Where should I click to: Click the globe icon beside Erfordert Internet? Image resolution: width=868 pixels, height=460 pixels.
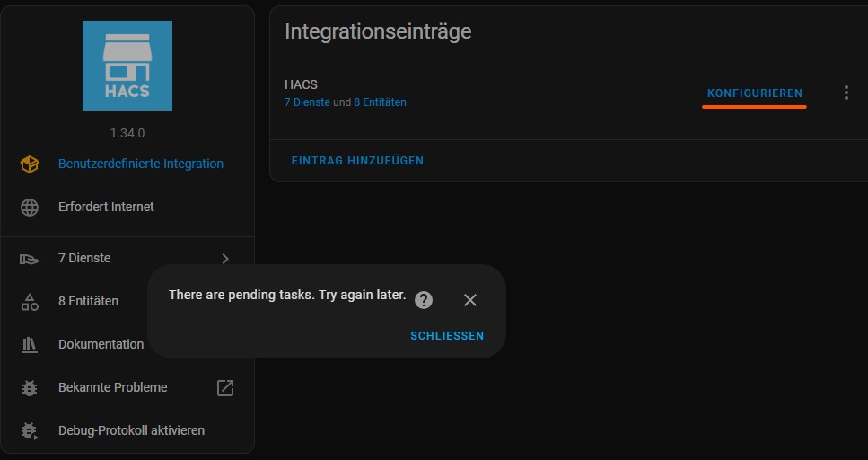[x=30, y=207]
